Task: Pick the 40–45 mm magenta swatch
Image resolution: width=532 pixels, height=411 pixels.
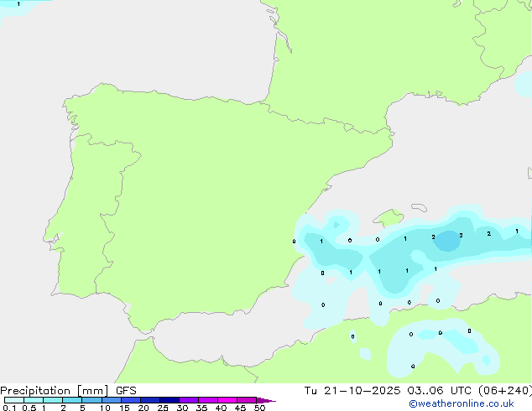Action: [x=227, y=400]
